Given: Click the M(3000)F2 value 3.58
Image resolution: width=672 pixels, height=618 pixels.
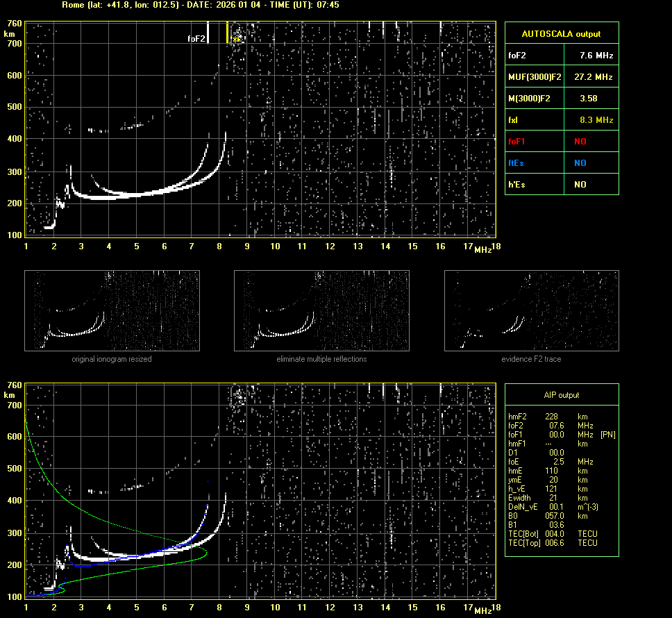Looking at the screenshot, I should tap(589, 99).
